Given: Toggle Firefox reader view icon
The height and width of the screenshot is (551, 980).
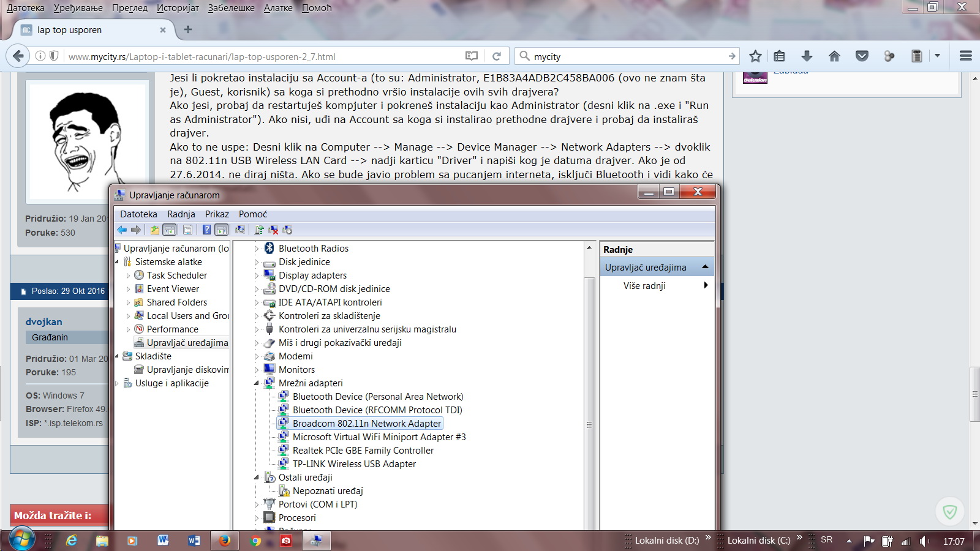Looking at the screenshot, I should (471, 56).
